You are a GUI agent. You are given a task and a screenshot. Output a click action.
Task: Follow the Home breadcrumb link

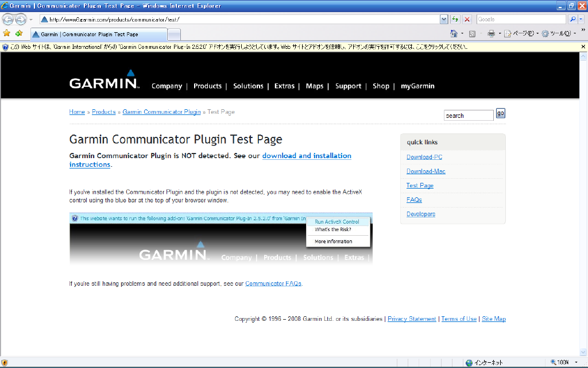(x=77, y=112)
